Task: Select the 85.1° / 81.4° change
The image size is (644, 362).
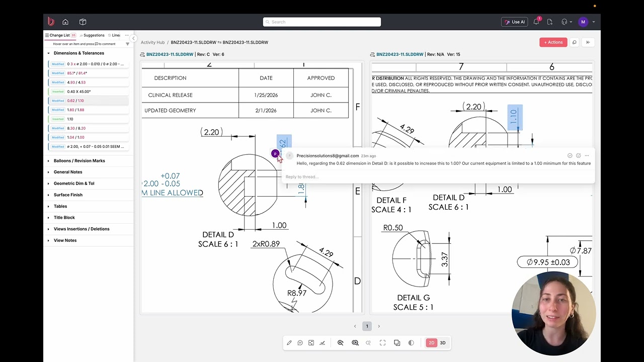Action: click(x=88, y=73)
